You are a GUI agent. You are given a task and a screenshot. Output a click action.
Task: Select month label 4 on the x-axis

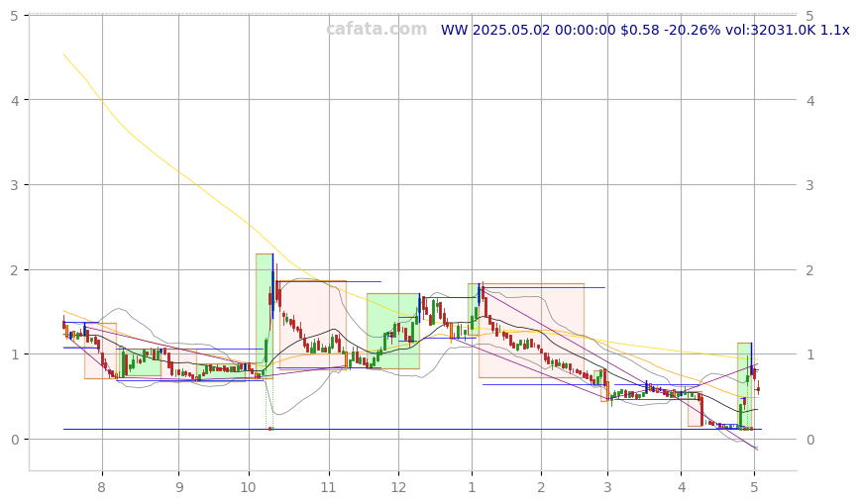[x=682, y=487]
